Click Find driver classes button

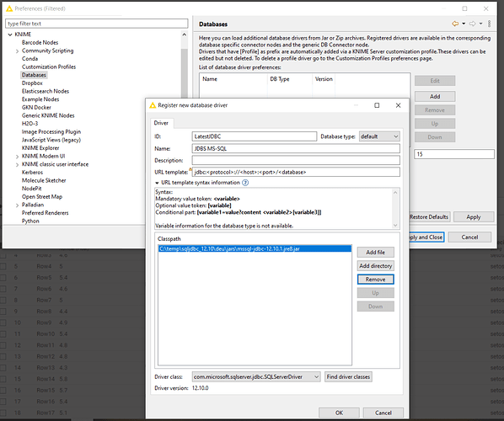pyautogui.click(x=348, y=376)
